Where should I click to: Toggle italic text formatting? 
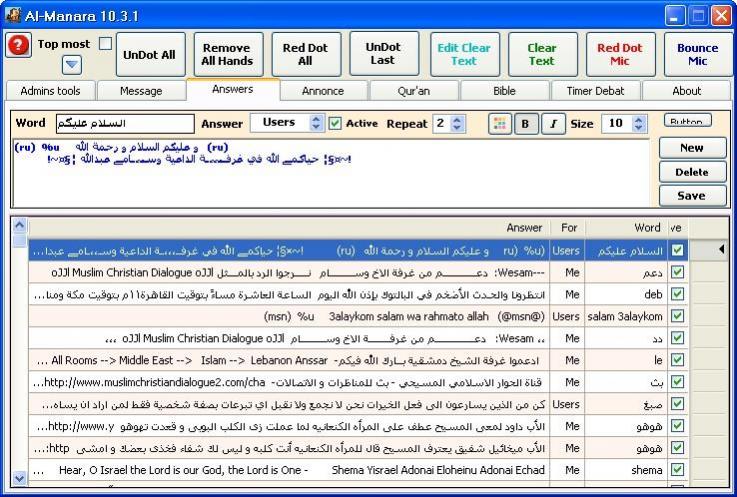(553, 124)
